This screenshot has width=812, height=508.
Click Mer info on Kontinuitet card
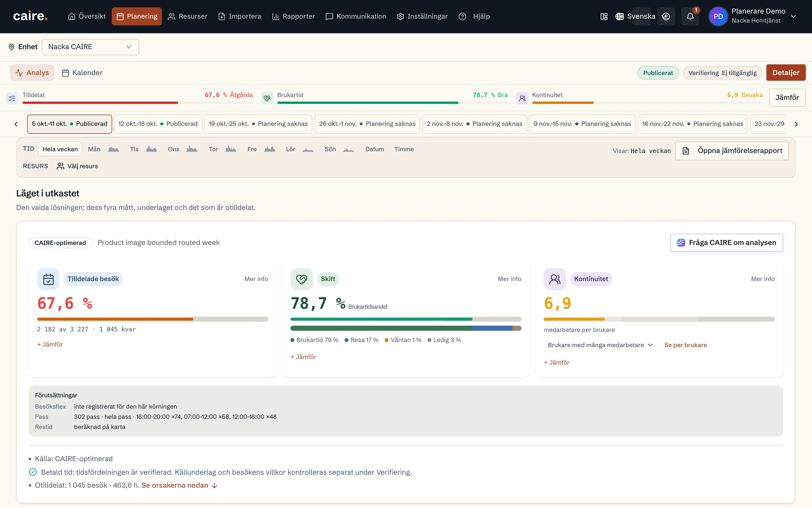tap(763, 279)
